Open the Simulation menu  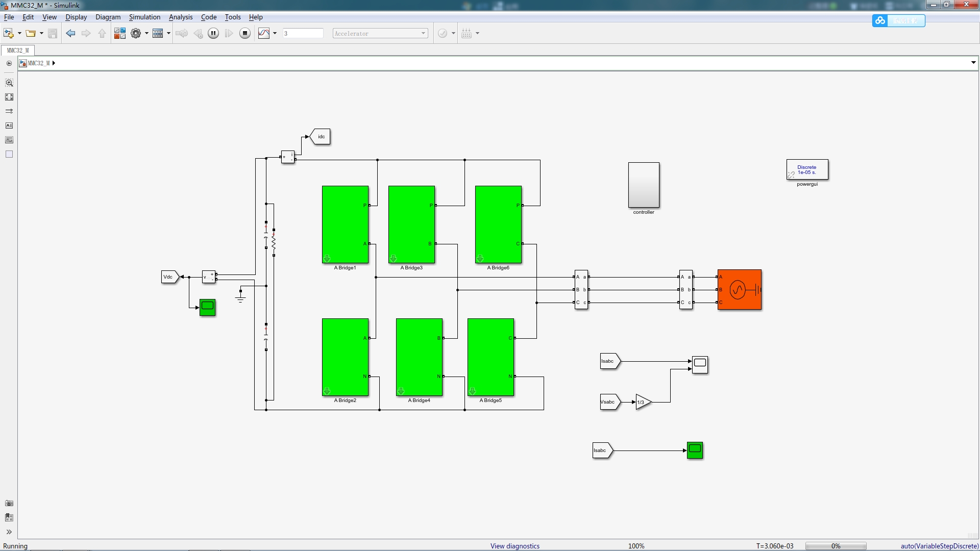coord(144,17)
